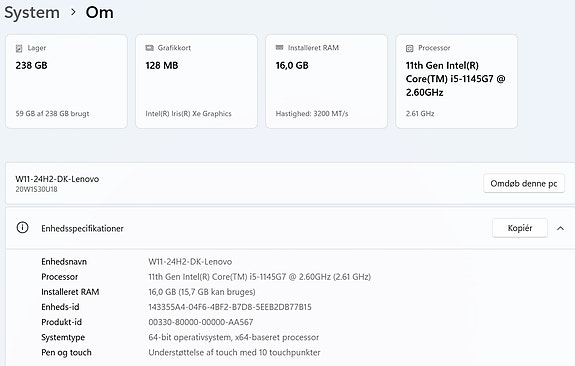575x366 pixels.
Task: Click the PC name header W11-24H2-DK-Lenovo
Action: click(57, 179)
